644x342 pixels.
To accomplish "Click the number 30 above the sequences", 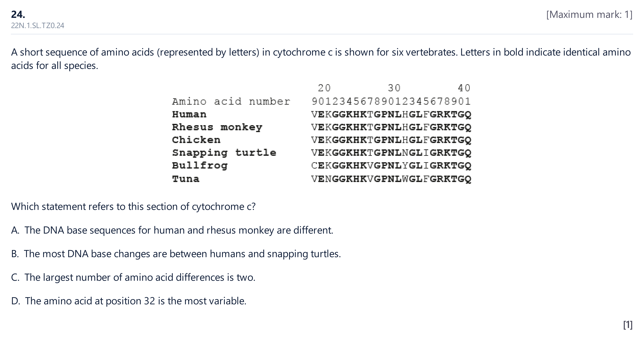I will [x=394, y=88].
